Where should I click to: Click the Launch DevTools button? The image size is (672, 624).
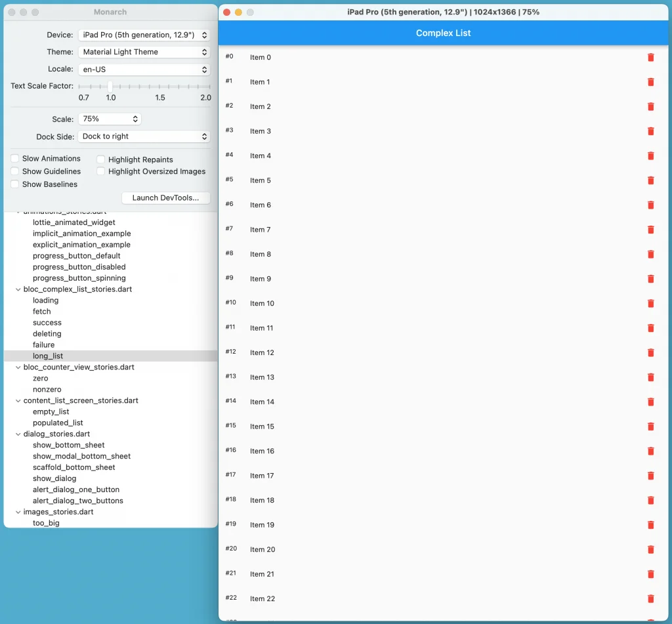tap(165, 198)
